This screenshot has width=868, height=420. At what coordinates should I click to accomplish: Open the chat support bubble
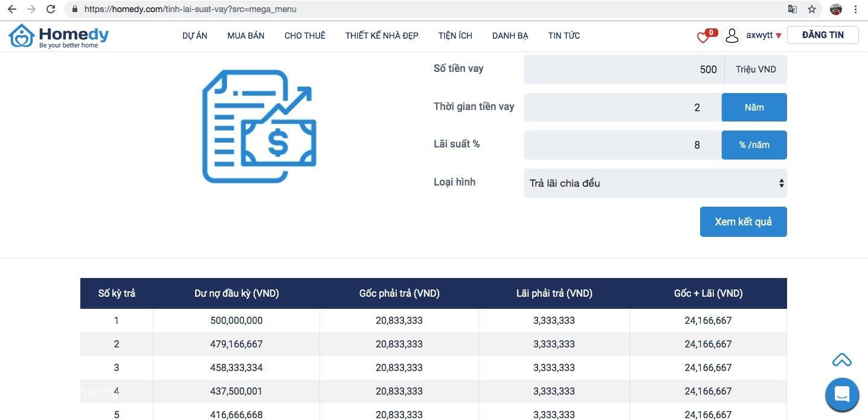point(842,395)
